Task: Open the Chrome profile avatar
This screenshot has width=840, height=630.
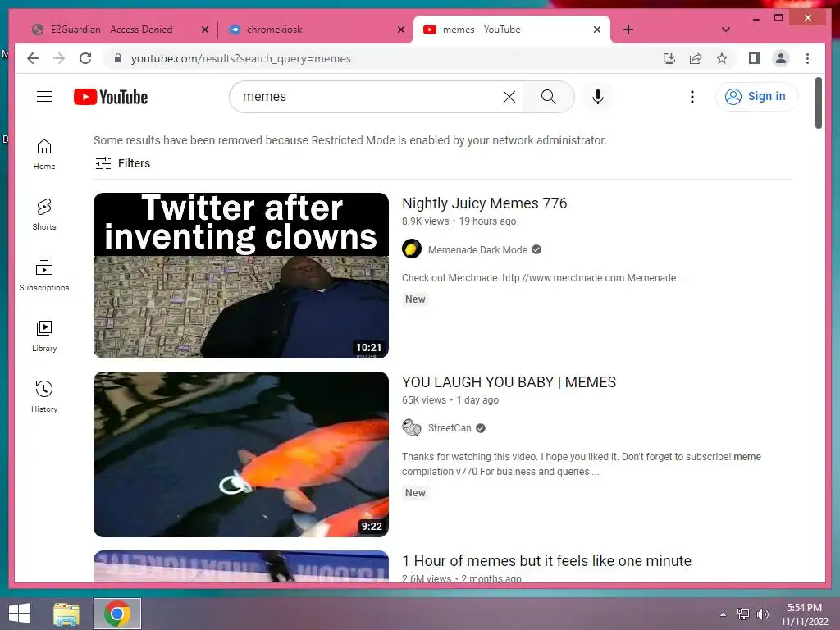Action: [x=781, y=58]
